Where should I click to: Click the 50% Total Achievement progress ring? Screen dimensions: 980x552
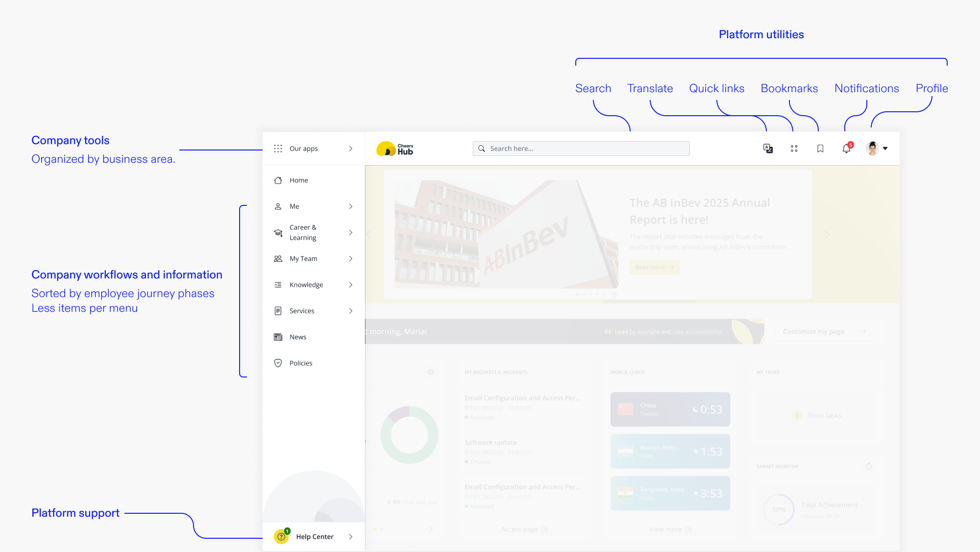coord(778,509)
